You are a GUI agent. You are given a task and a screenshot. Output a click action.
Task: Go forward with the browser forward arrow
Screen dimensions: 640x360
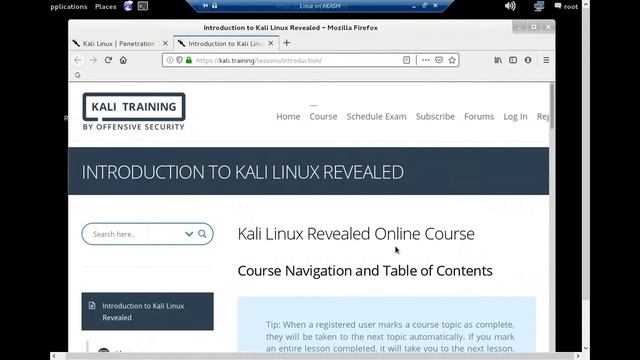(x=93, y=60)
